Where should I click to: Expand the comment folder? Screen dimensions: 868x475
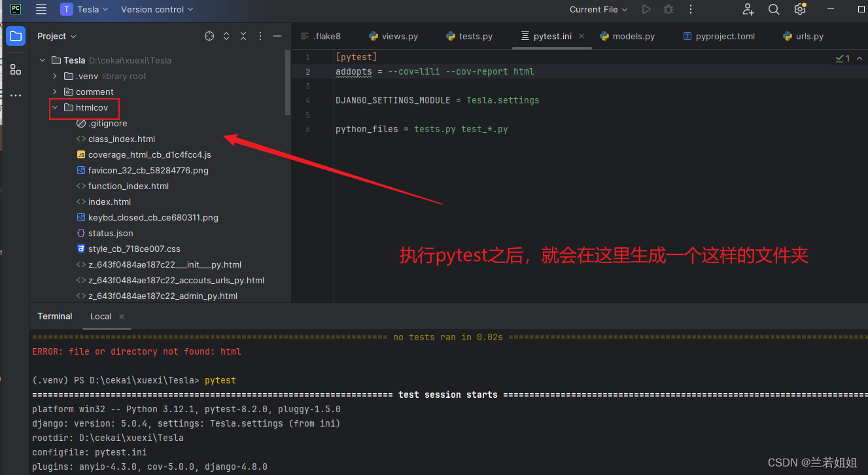click(x=55, y=92)
